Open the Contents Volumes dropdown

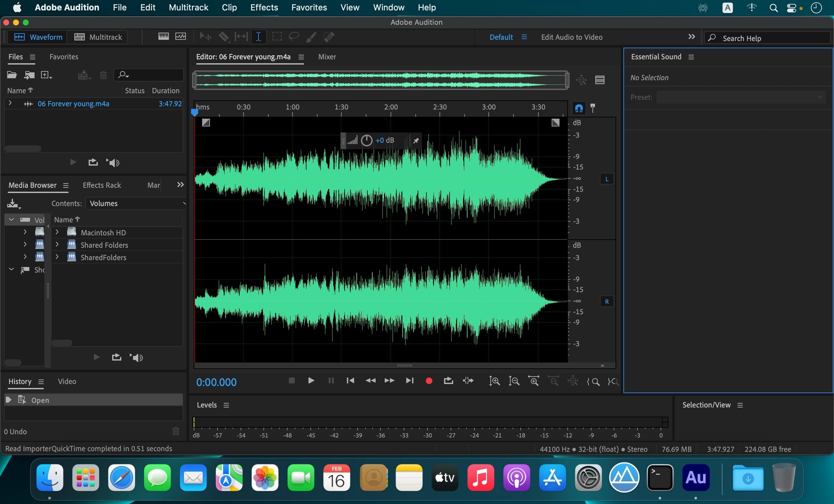136,203
